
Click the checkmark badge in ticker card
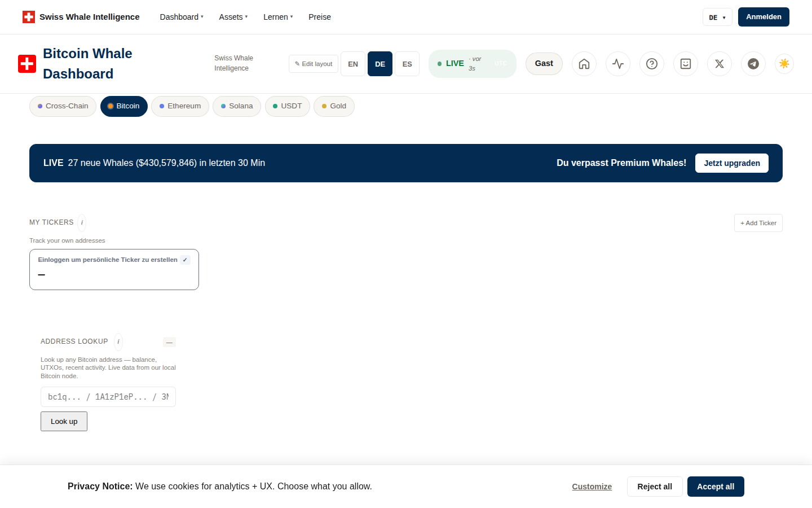[185, 260]
